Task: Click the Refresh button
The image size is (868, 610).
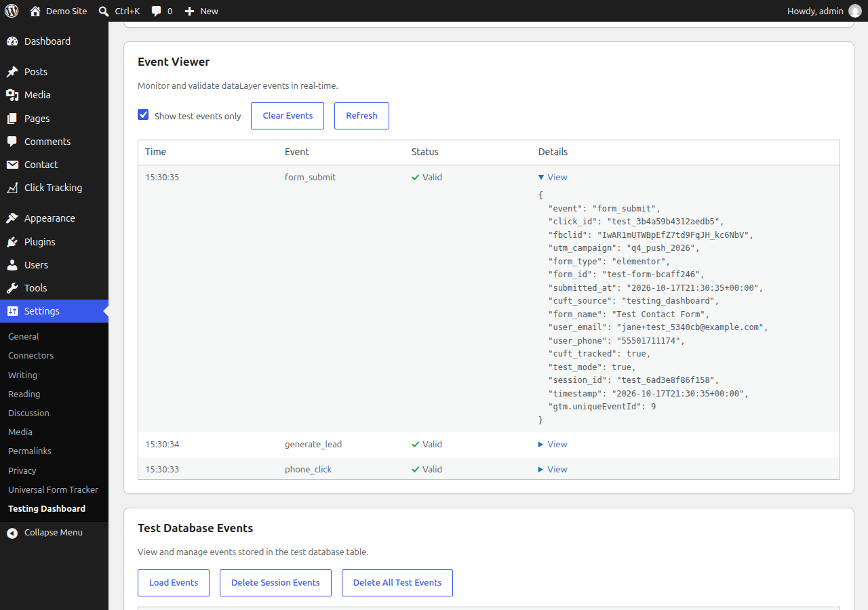Action: (x=361, y=116)
